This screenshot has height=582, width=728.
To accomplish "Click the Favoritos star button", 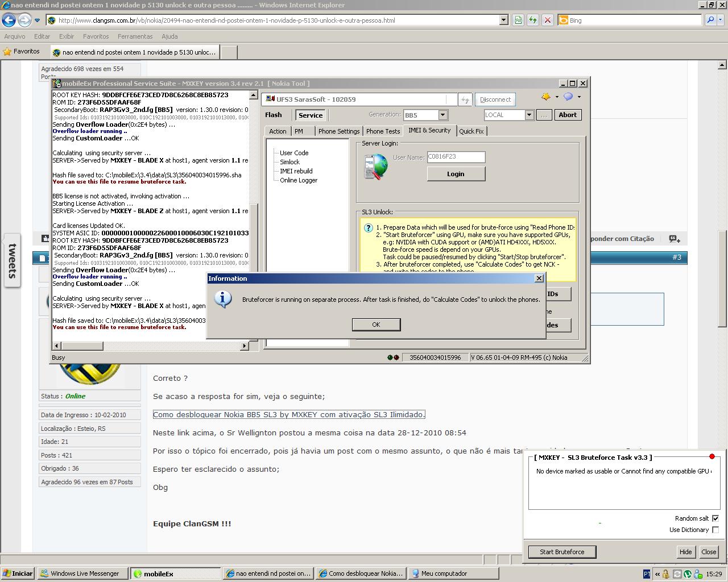I will 22,51.
